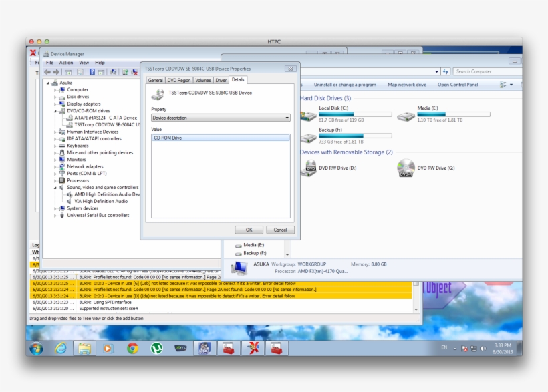Open Windows Media Player taskbar icon
The height and width of the screenshot is (392, 548).
[108, 348]
